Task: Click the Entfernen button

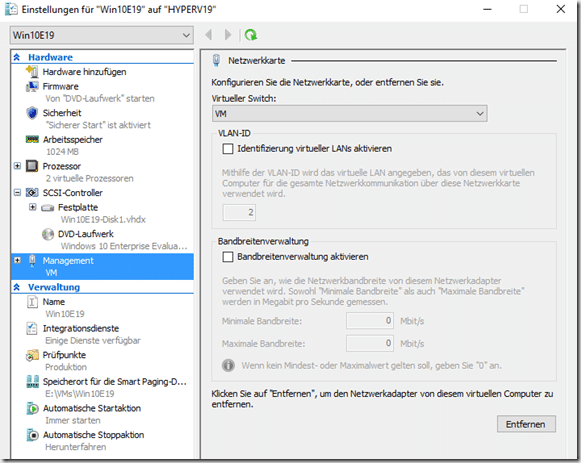Action: click(526, 424)
